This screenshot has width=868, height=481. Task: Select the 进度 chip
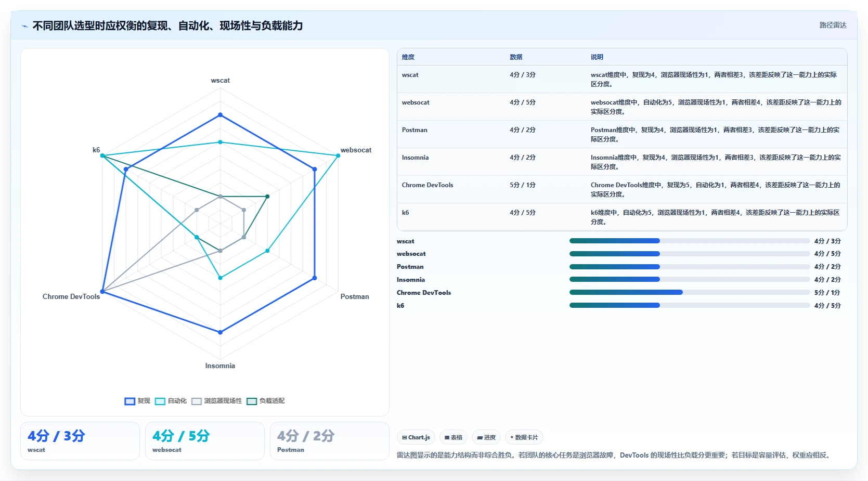pyautogui.click(x=486, y=437)
